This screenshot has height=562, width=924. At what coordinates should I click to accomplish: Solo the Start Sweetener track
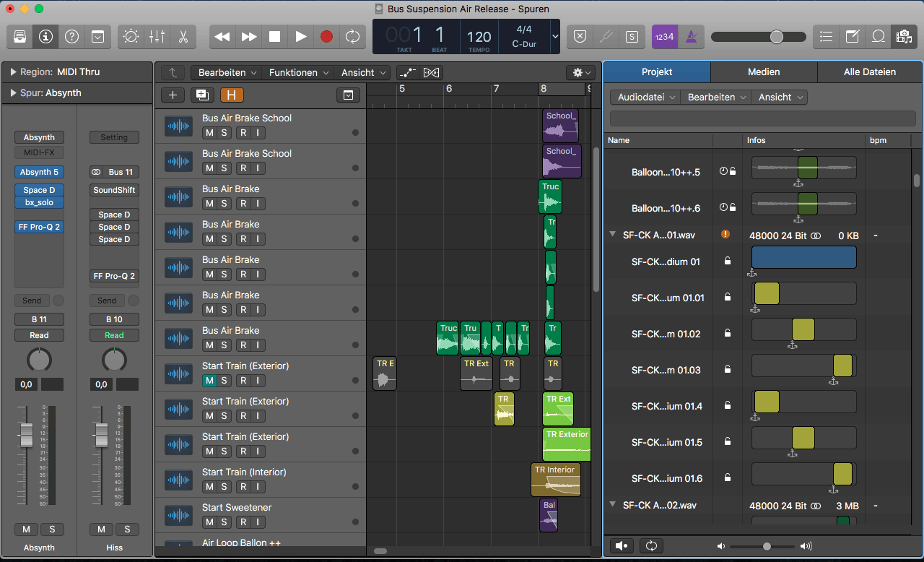[x=225, y=522]
